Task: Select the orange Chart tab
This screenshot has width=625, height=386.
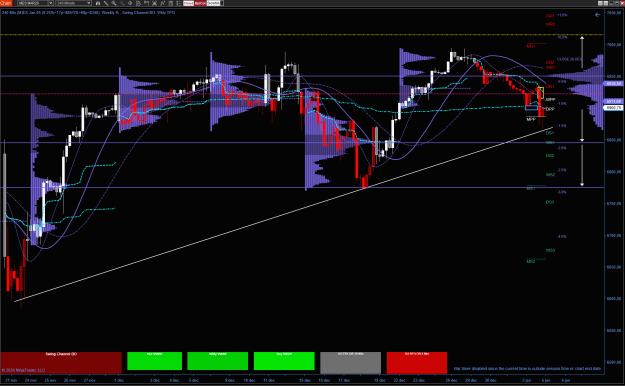Action: click(x=6, y=3)
